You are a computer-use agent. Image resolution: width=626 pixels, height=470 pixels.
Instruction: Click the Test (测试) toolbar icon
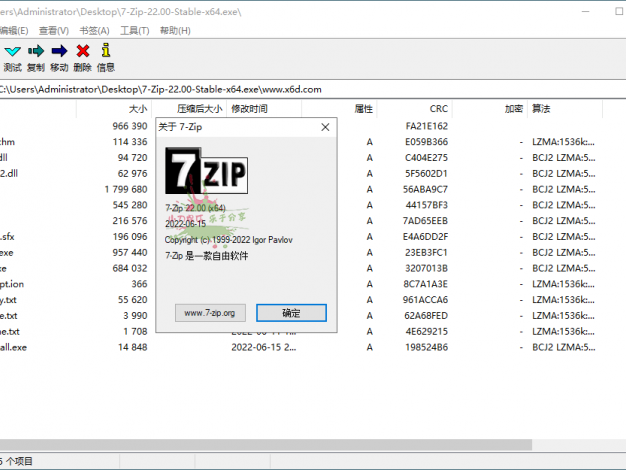pos(13,51)
